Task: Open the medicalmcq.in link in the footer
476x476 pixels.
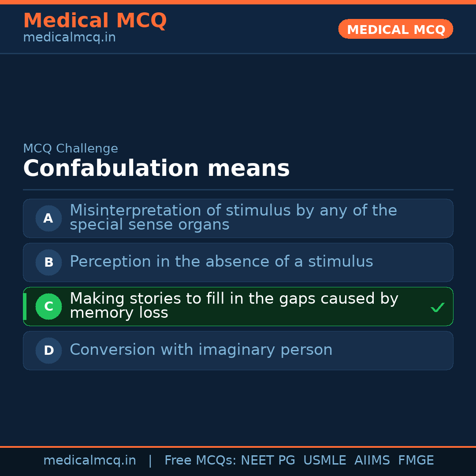Action: coord(89,461)
